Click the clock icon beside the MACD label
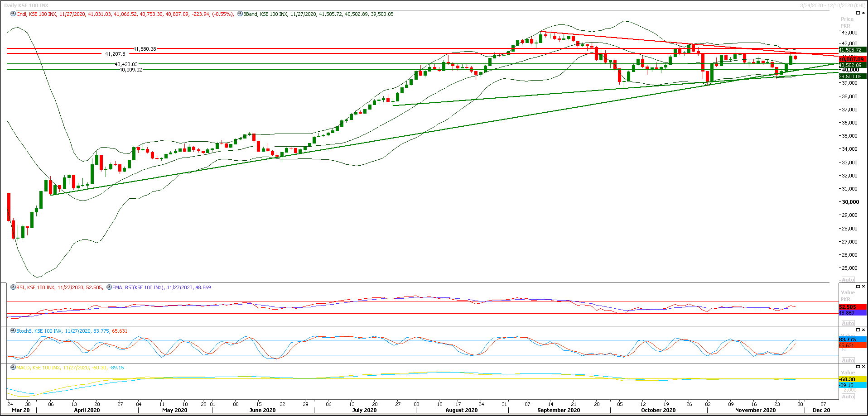Screen dimensions: 868x416 pos(13,367)
